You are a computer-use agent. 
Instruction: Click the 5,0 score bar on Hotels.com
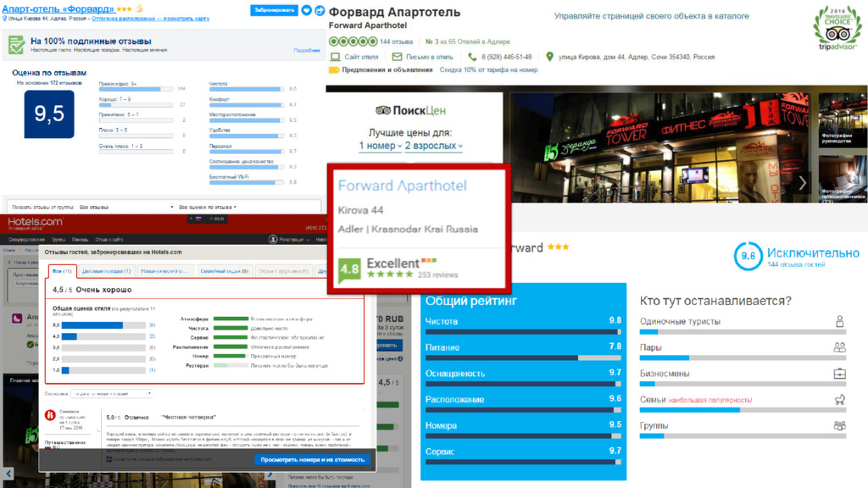click(103, 325)
